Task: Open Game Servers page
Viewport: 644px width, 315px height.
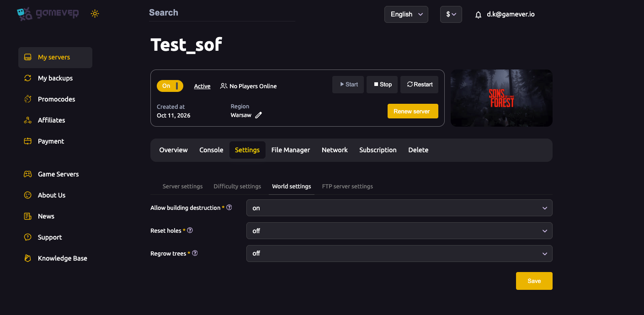Action: click(x=58, y=174)
